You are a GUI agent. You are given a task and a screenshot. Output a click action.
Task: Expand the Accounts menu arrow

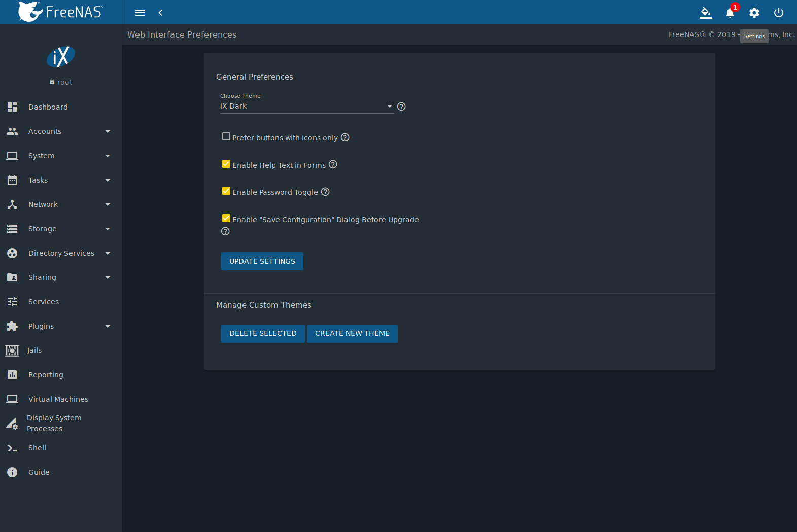[x=108, y=131]
